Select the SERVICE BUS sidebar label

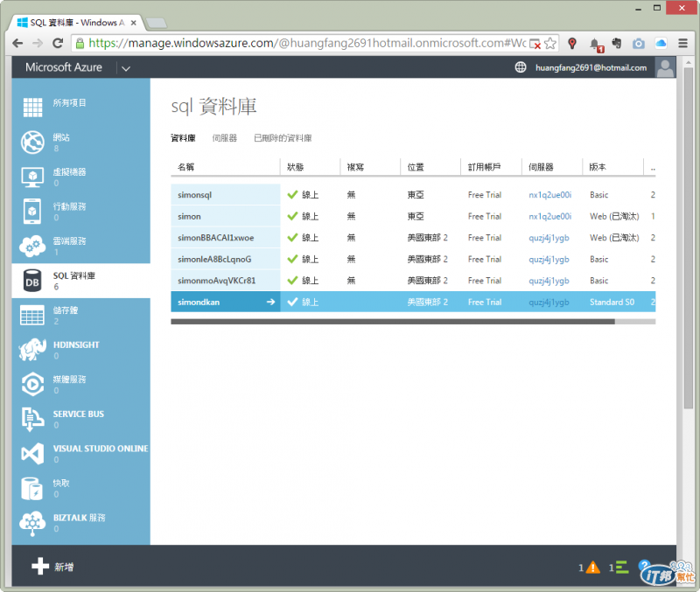pyautogui.click(x=79, y=414)
